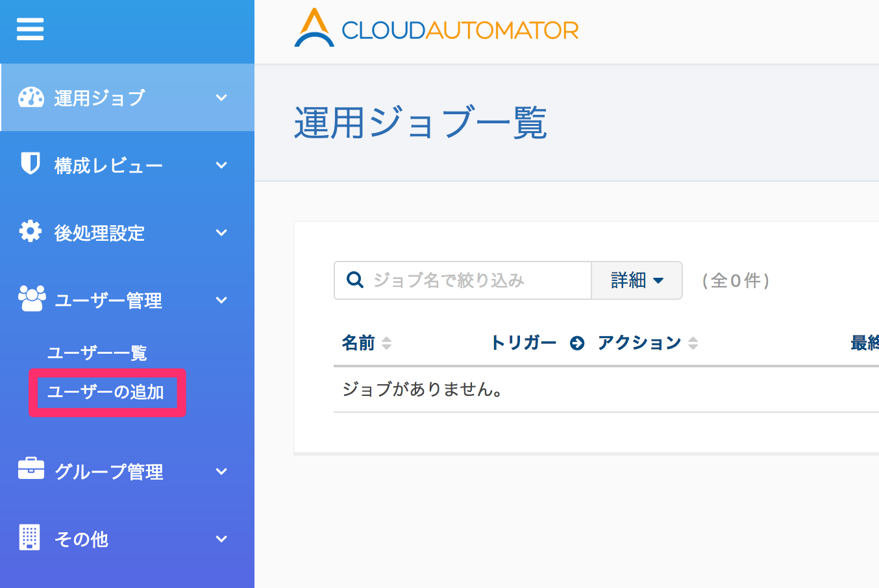Screen dimensions: 879x588
Task: Expand the その他 chevron
Action: point(221,539)
